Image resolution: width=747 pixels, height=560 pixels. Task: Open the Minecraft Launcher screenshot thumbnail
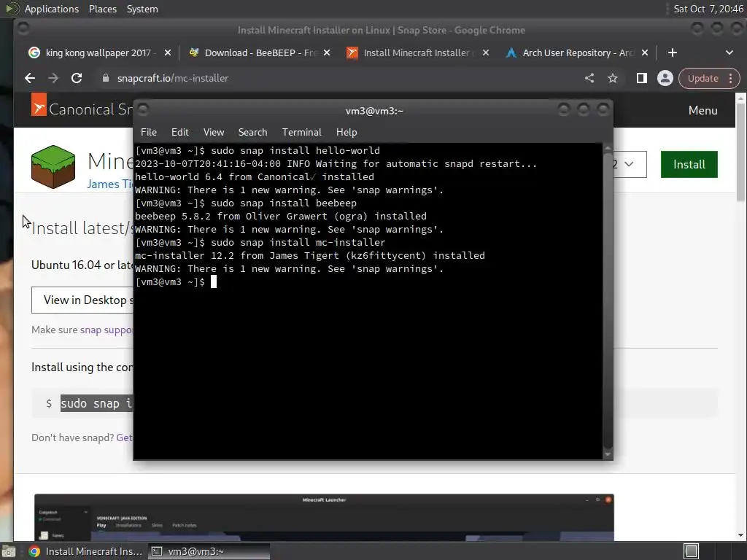tap(324, 517)
